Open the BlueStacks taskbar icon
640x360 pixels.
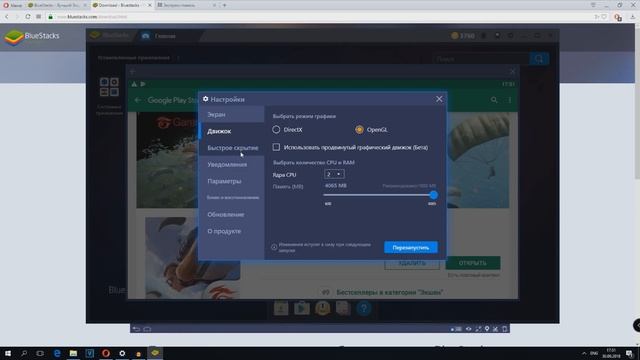click(155, 353)
